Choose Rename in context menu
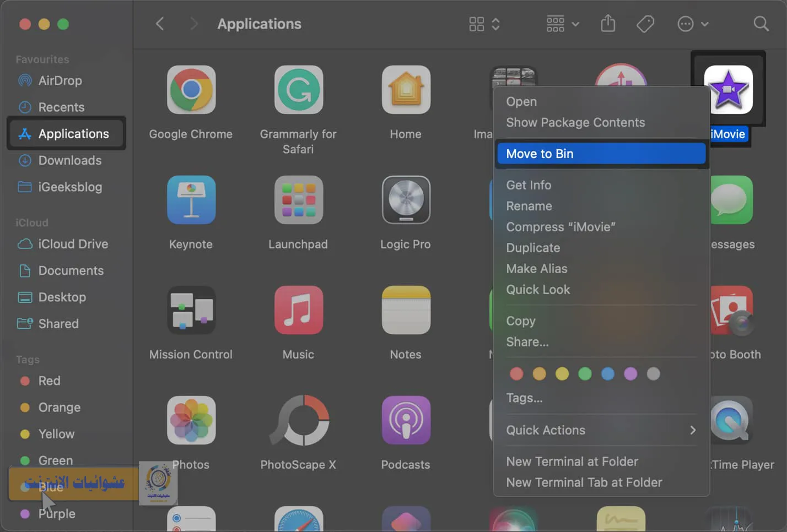The width and height of the screenshot is (787, 532). click(529, 206)
